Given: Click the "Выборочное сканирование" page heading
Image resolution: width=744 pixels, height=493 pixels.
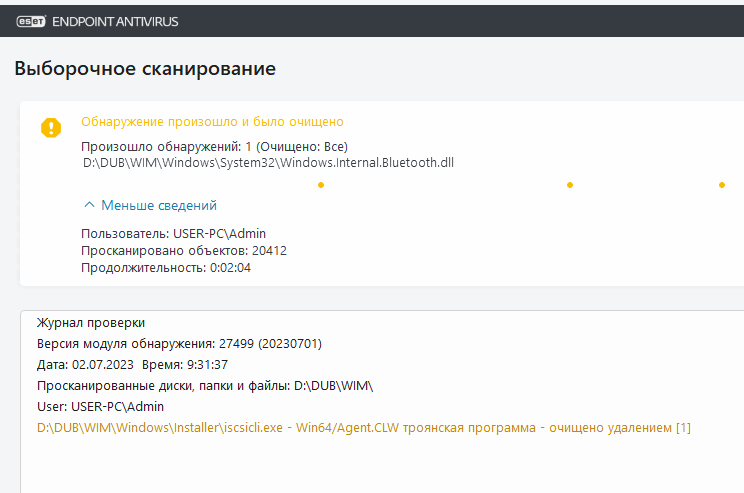Looking at the screenshot, I should [x=145, y=69].
